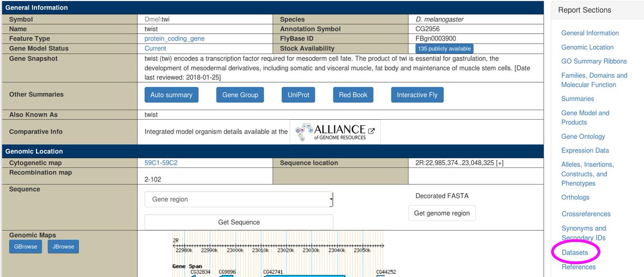The height and width of the screenshot is (277, 644).
Task: Click the Current gene model status link
Action: [x=155, y=48]
